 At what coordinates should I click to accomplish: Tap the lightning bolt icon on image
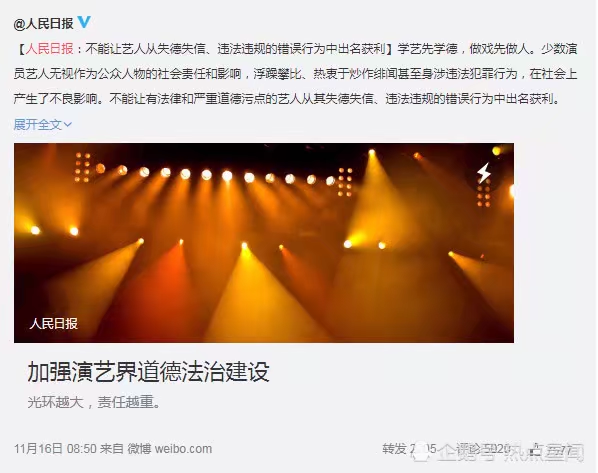point(484,173)
